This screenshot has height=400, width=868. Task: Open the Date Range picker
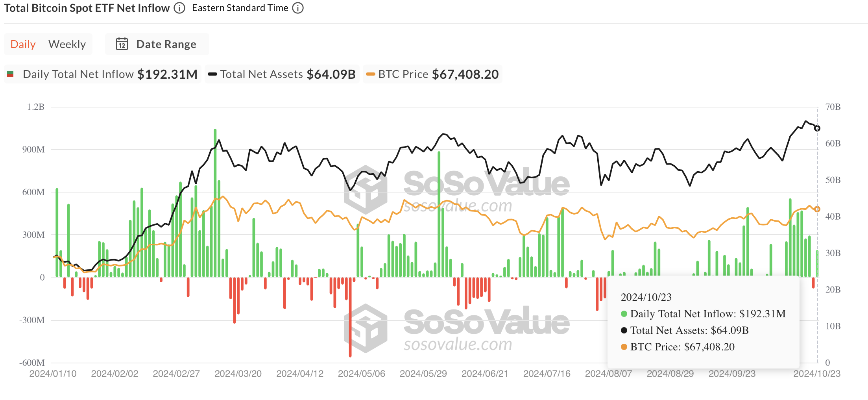pos(157,44)
